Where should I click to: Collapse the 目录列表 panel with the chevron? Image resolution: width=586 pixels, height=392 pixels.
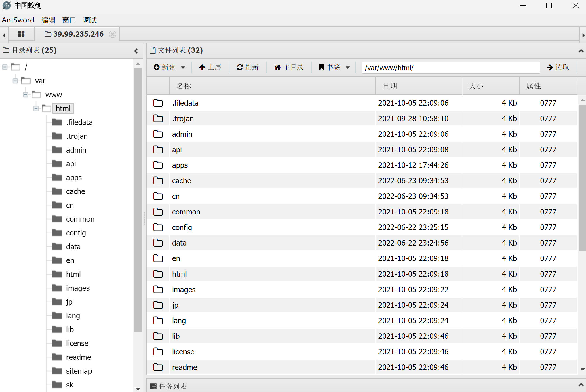tap(136, 51)
